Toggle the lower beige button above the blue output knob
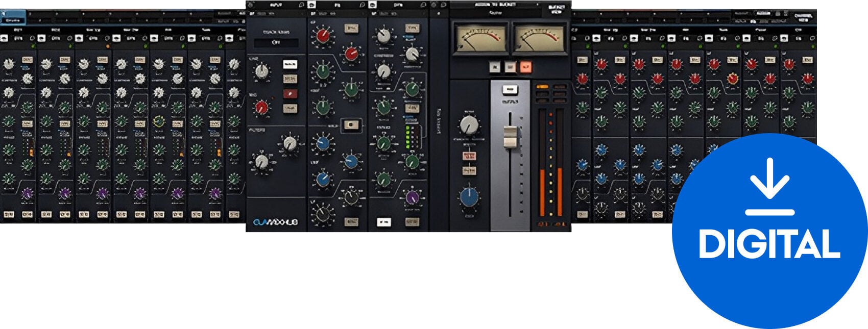Viewport: 868px width, 329px height. click(x=469, y=171)
